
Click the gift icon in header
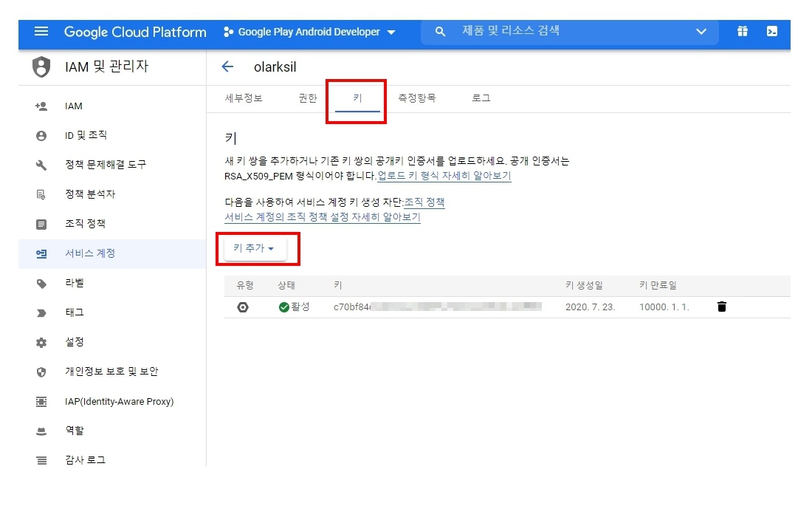pos(742,32)
